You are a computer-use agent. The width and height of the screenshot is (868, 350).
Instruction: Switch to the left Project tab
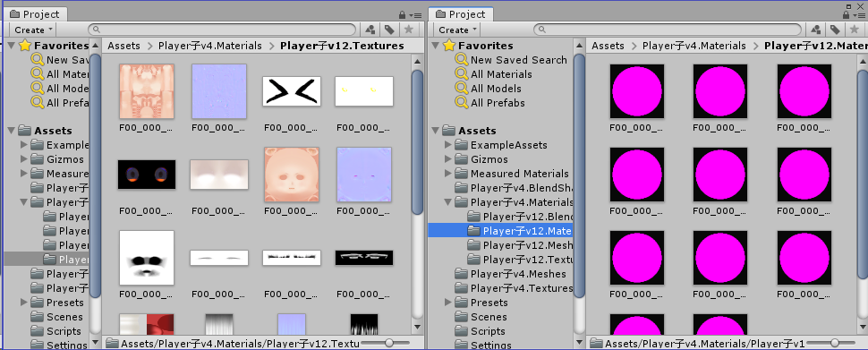[36, 14]
